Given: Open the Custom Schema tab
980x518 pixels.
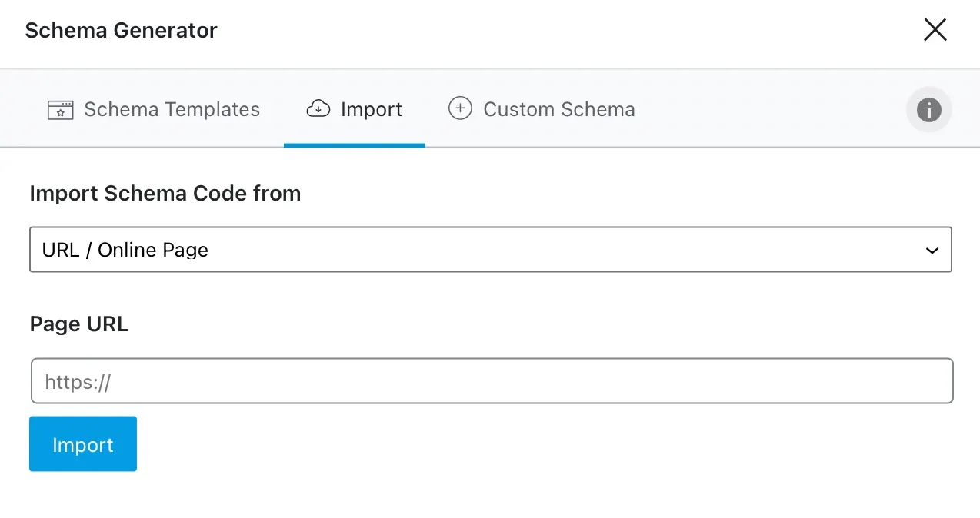Looking at the screenshot, I should click(x=558, y=110).
